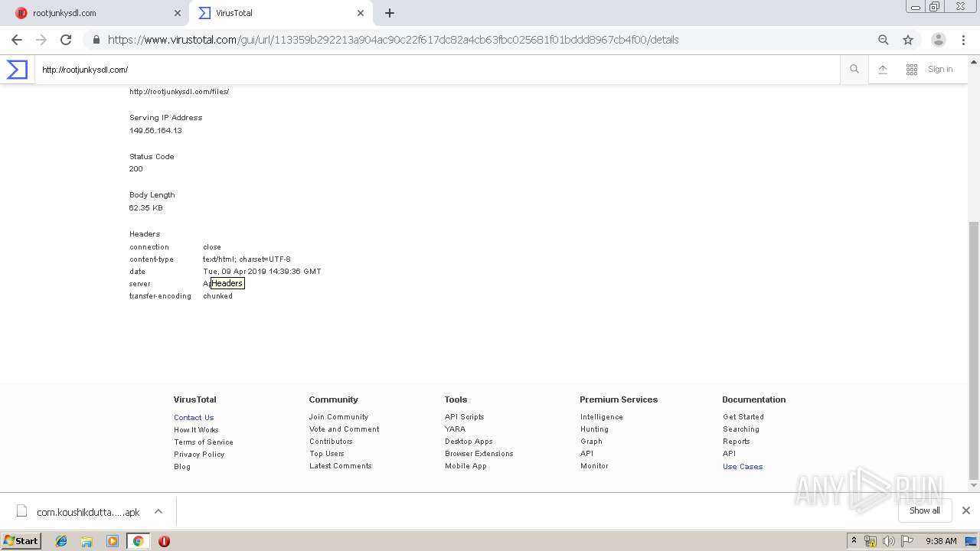Image resolution: width=980 pixels, height=551 pixels.
Task: Click the upload file icon
Action: (883, 70)
